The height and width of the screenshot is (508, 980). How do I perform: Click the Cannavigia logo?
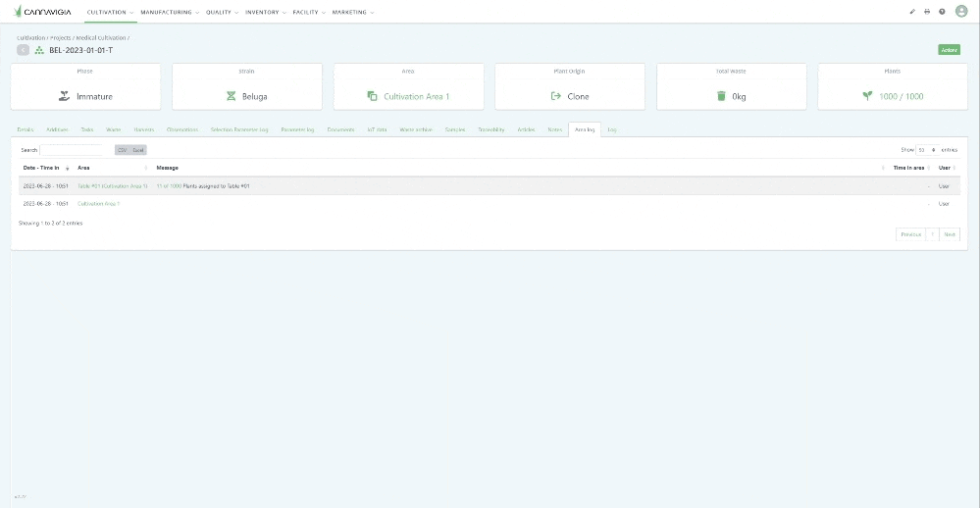(x=43, y=12)
